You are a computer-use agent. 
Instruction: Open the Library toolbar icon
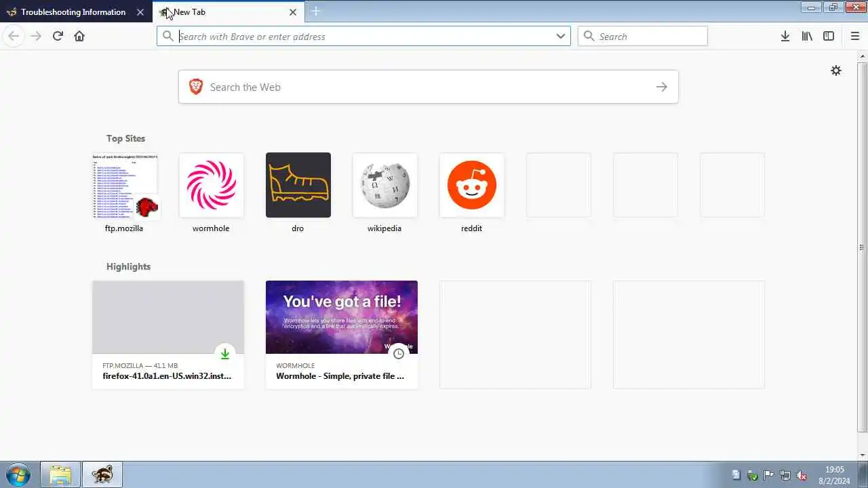(807, 36)
